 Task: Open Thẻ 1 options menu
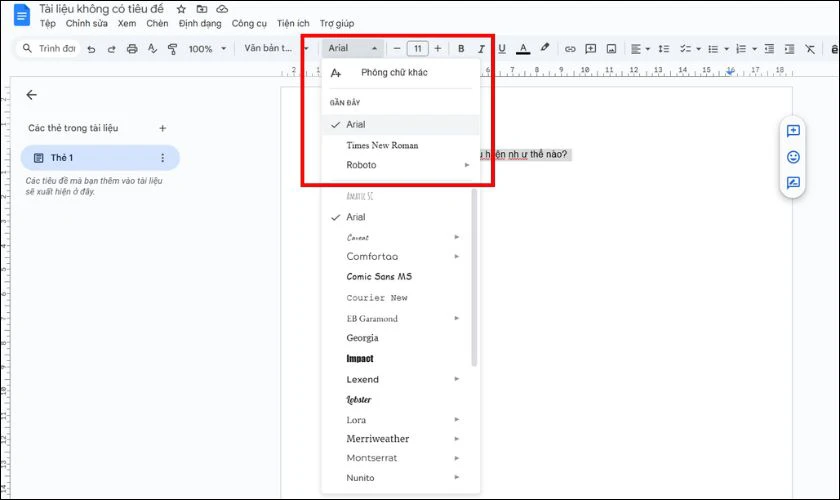coord(163,158)
